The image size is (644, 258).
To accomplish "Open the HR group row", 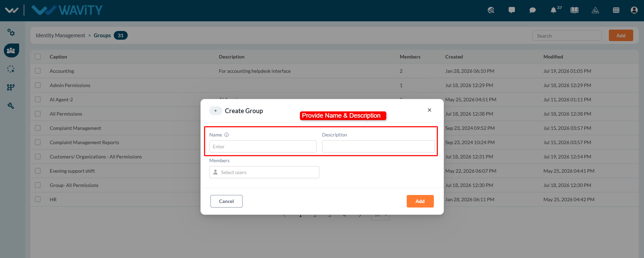I will 53,200.
